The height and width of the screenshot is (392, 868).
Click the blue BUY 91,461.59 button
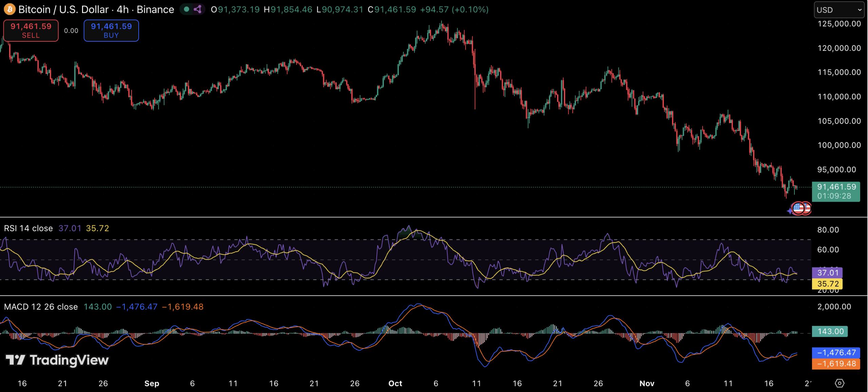pos(111,31)
